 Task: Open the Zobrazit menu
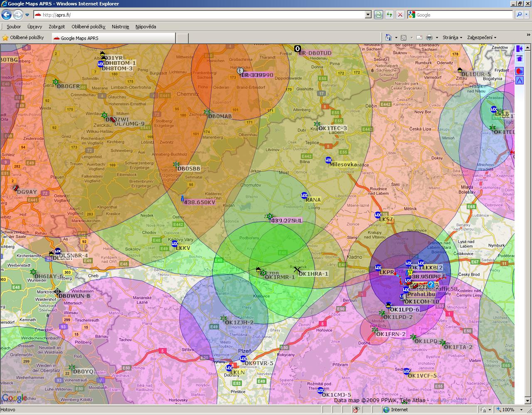57,27
